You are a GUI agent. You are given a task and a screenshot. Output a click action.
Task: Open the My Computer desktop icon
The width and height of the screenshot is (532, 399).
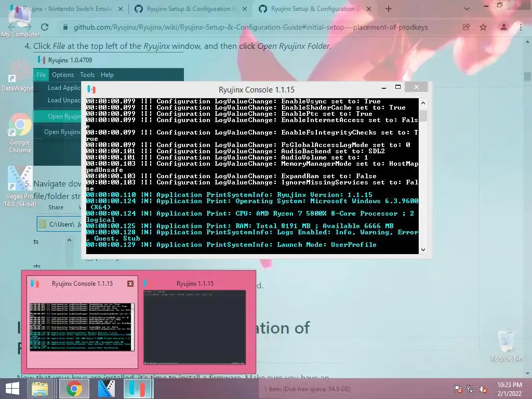[x=20, y=20]
